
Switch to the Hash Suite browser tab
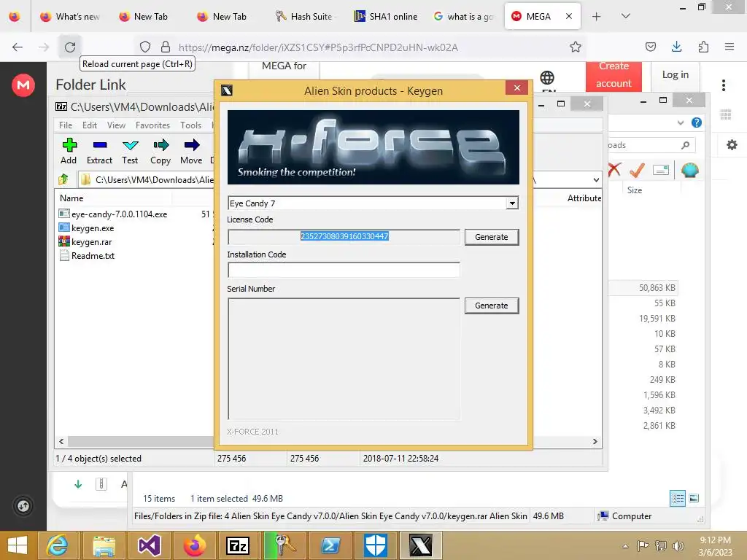(x=305, y=16)
